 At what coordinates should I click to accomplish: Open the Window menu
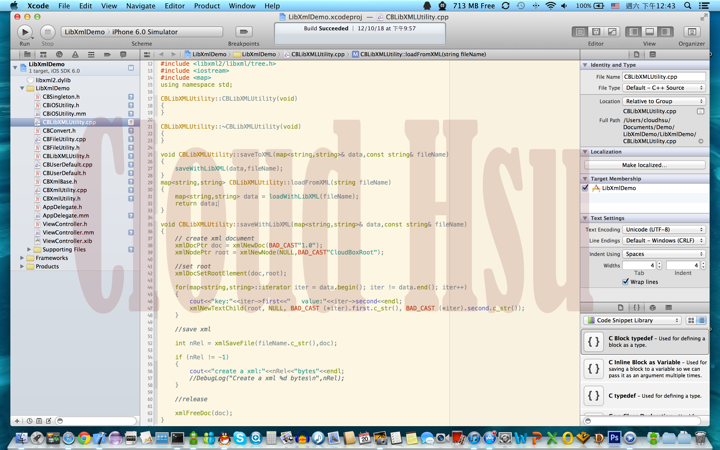tap(242, 6)
